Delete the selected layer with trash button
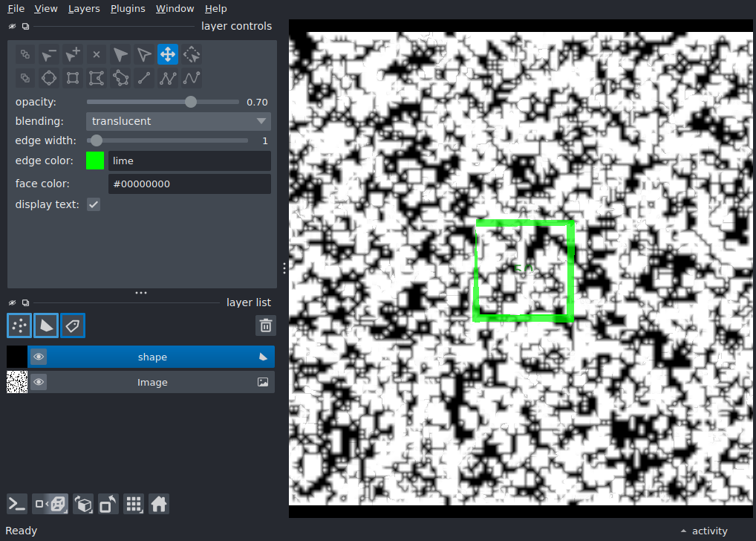756x541 pixels. 266,325
